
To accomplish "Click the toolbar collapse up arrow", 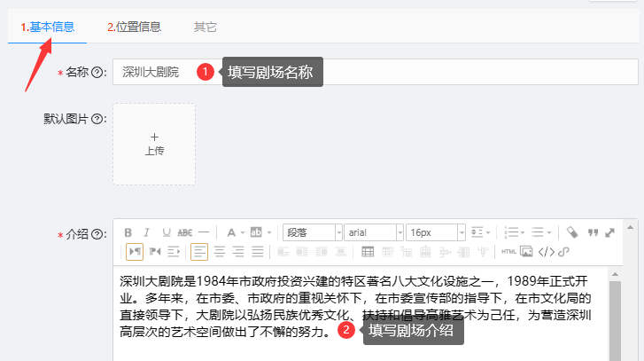I will coord(630,227).
